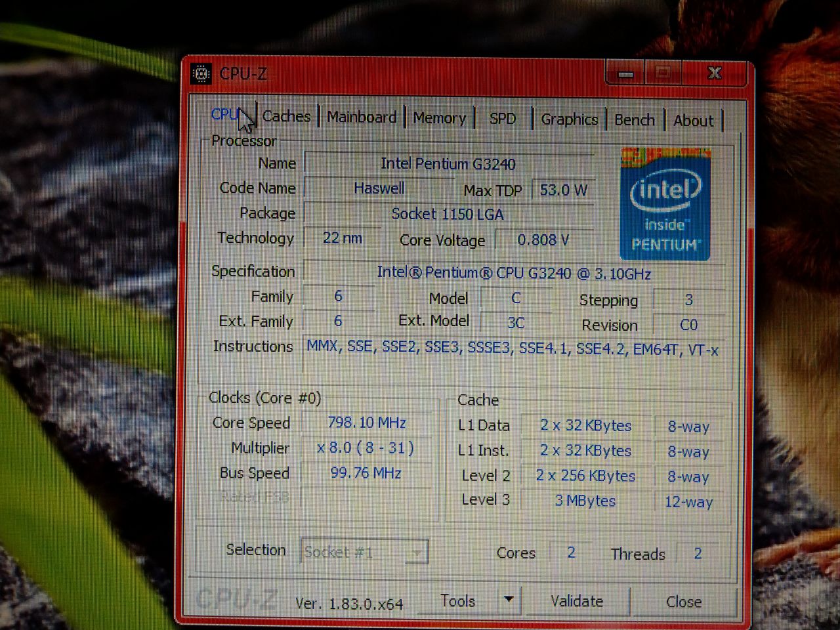
Task: Click the Bus Speed value 99.76 MHz
Action: pos(366,473)
